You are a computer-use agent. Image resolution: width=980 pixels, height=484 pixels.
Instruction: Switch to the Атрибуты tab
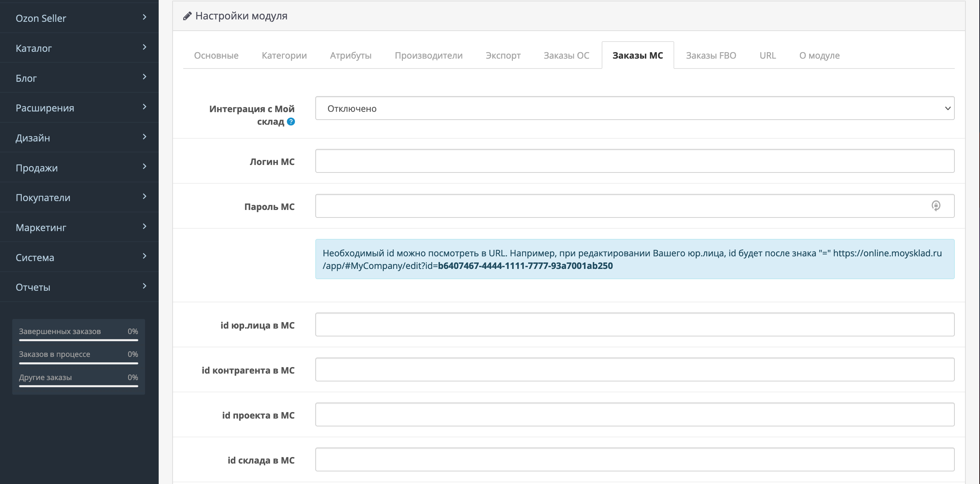350,56
